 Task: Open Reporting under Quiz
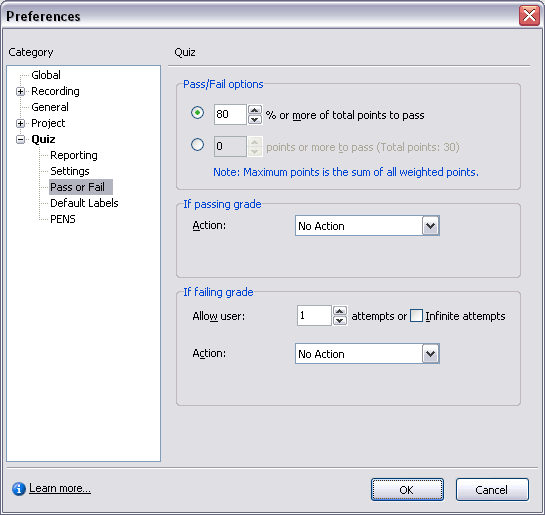pyautogui.click(x=74, y=155)
